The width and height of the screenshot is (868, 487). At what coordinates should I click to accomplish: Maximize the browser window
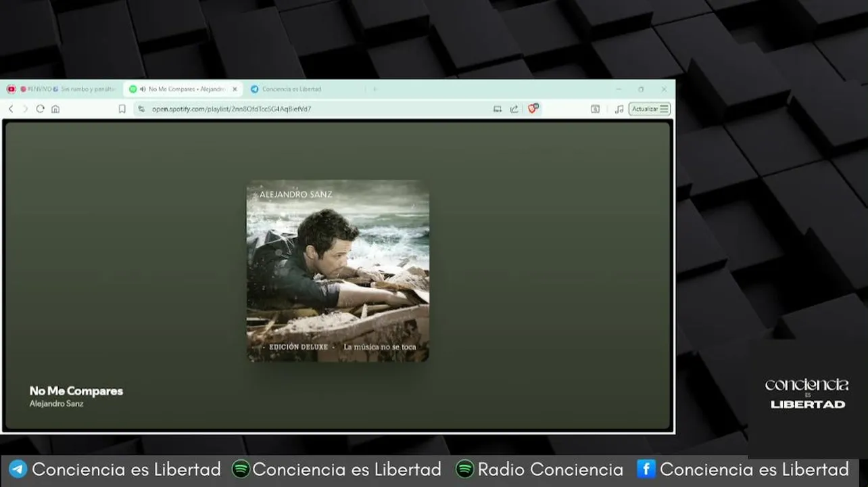[641, 89]
